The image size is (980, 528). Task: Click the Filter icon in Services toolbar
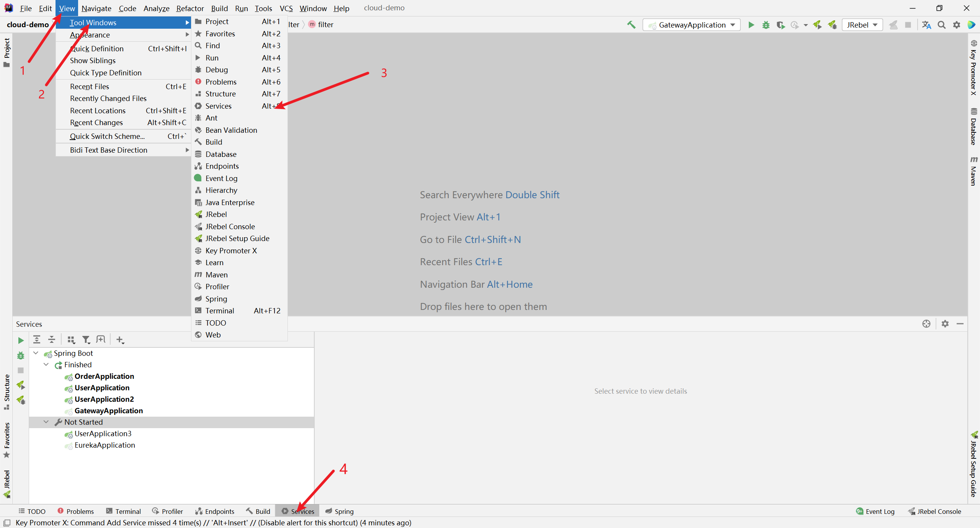86,339
